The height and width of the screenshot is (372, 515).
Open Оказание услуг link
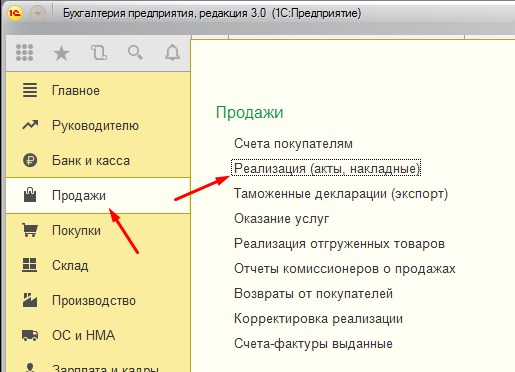281,219
